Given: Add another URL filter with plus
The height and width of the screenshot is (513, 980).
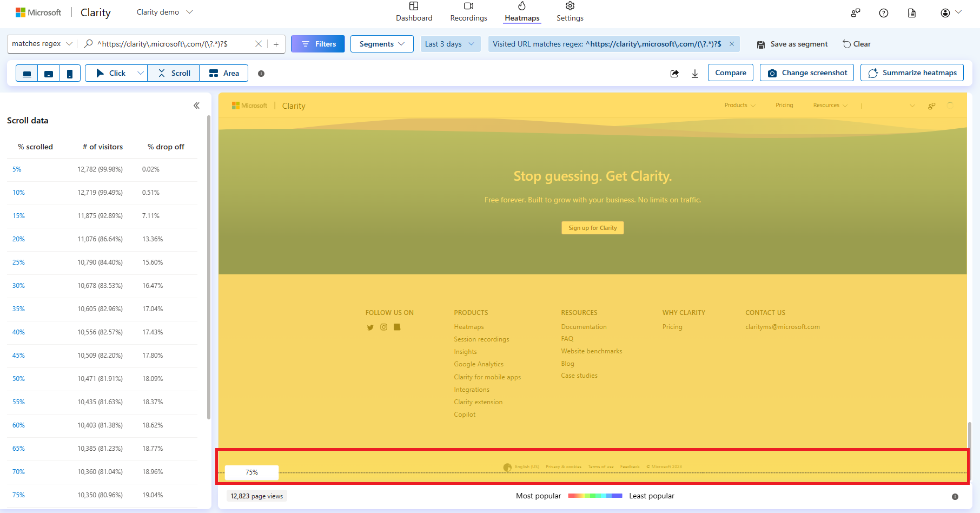Looking at the screenshot, I should coord(276,44).
